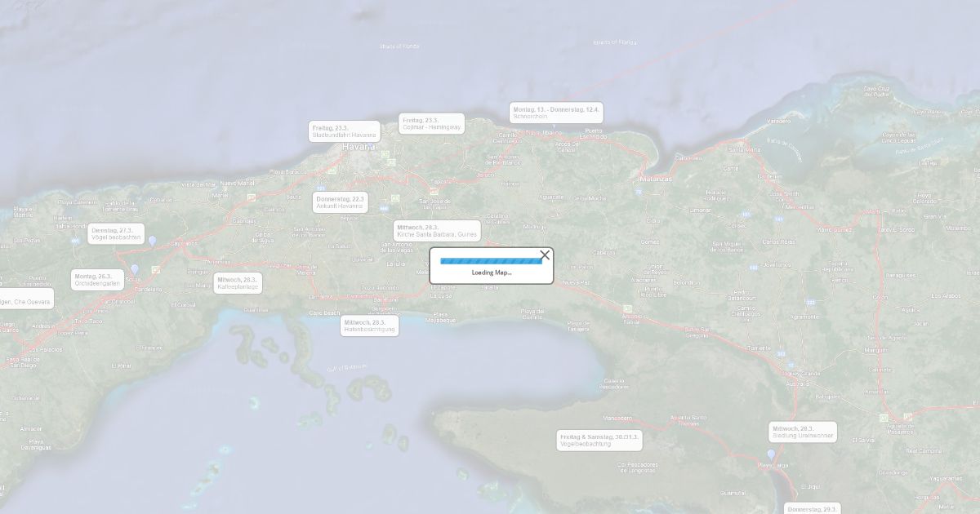This screenshot has height=514, width=980.
Task: Click the partially visible Che Guevara label
Action: tap(26, 299)
